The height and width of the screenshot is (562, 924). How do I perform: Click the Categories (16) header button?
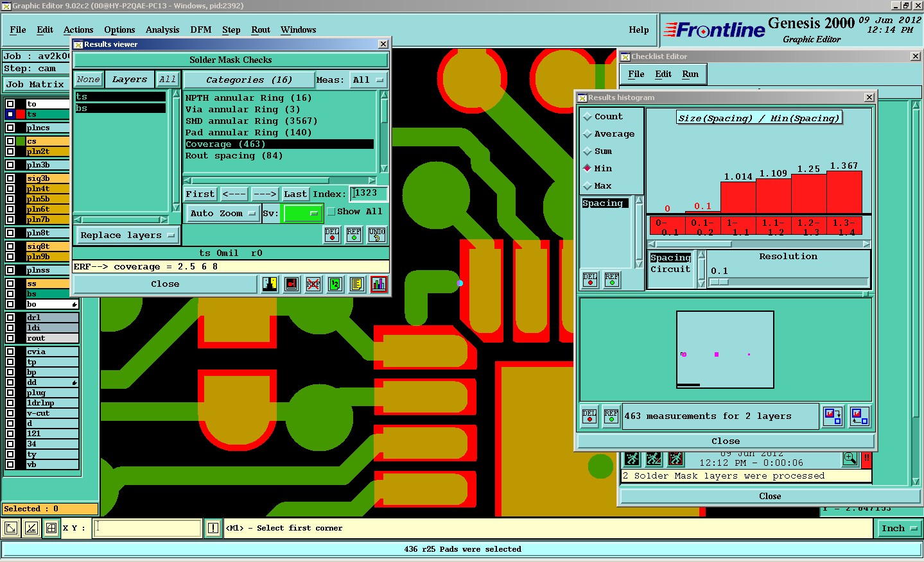[x=249, y=80]
